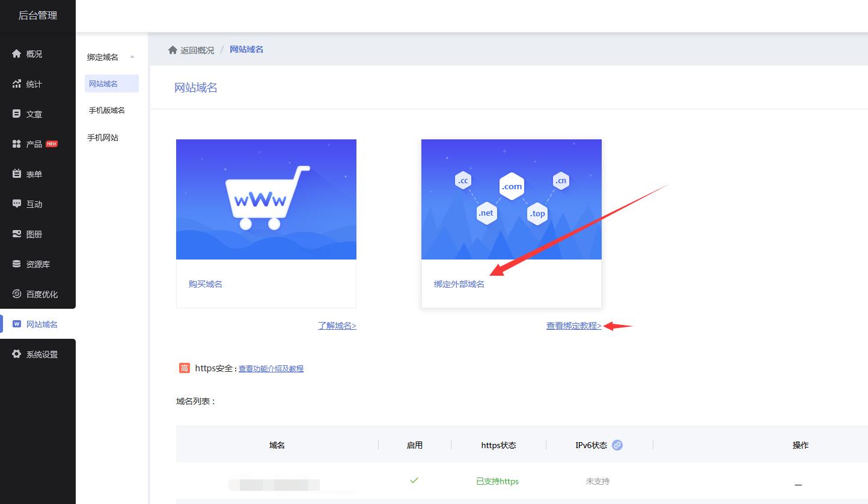
Task: Click the 百度优化 spiral icon
Action: [x=17, y=294]
